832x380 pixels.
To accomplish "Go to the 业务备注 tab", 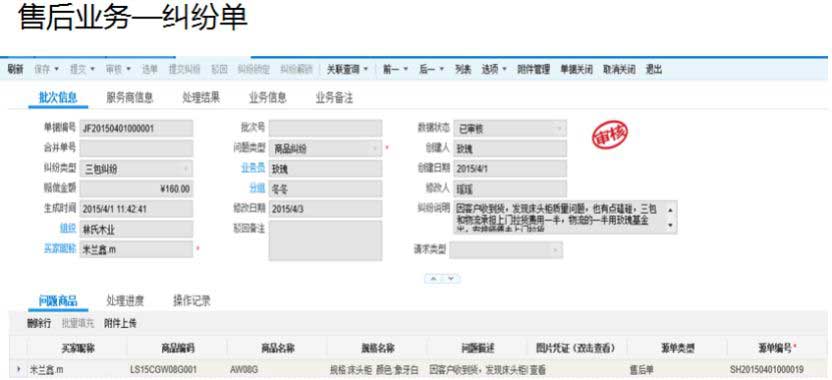I will tap(334, 98).
